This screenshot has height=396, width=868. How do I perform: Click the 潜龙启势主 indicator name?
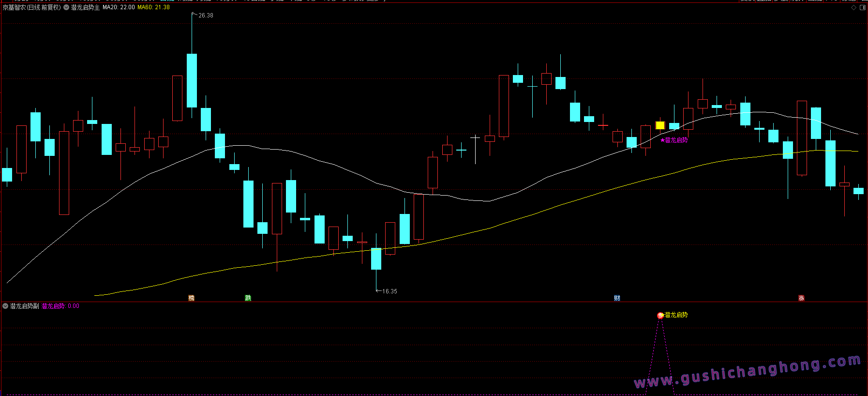[85, 7]
